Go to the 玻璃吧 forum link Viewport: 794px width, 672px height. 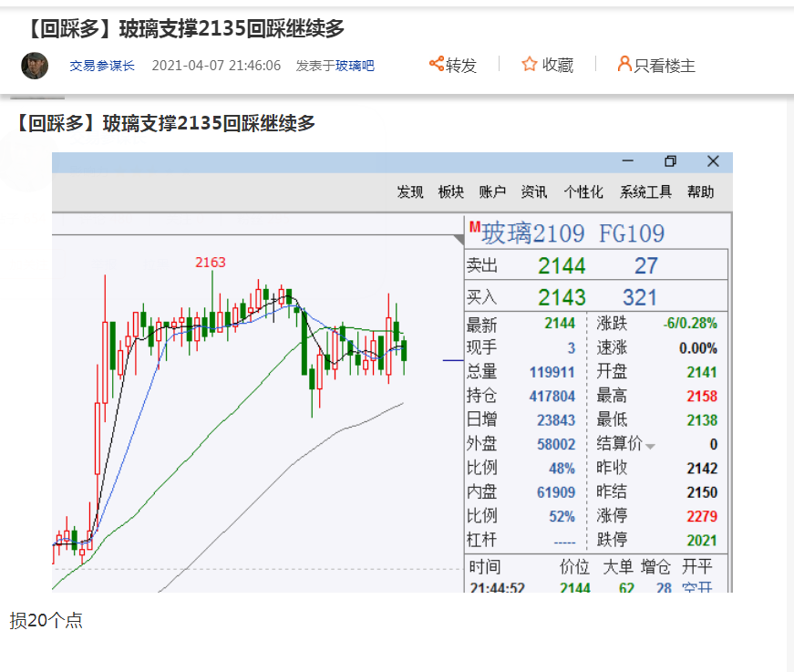click(x=355, y=66)
